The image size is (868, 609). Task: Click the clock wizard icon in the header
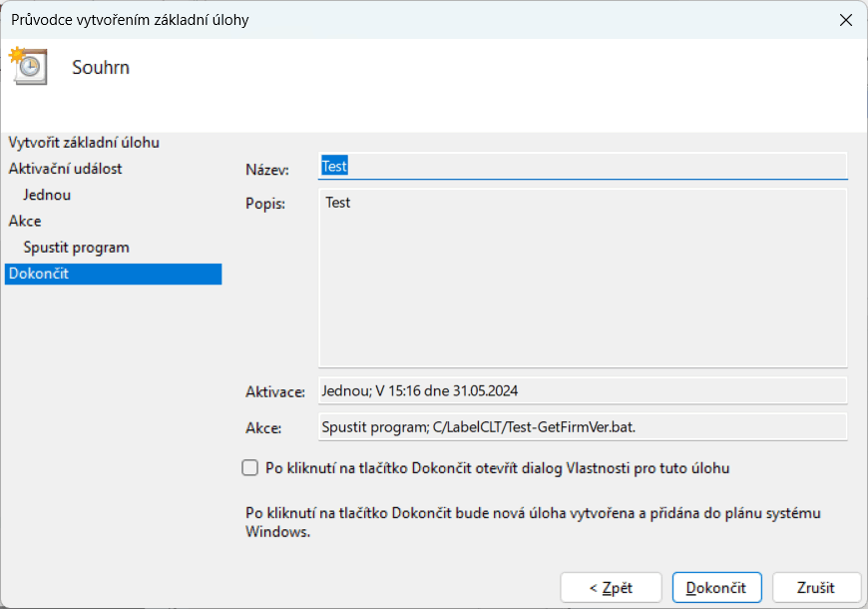(x=27, y=66)
